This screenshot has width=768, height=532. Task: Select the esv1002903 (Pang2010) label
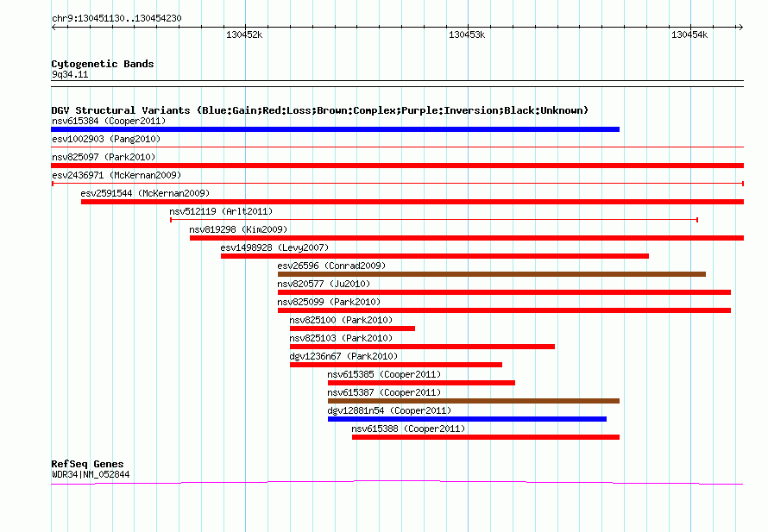[x=106, y=139]
